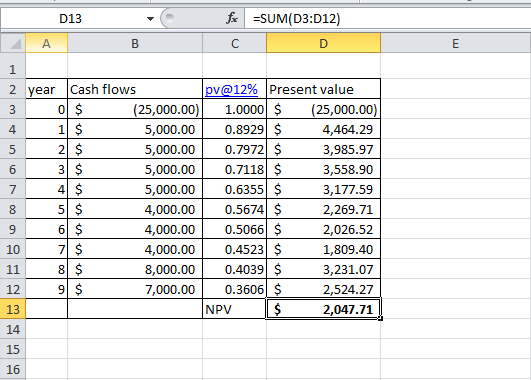Click the Select All corner triangle

pos(13,43)
